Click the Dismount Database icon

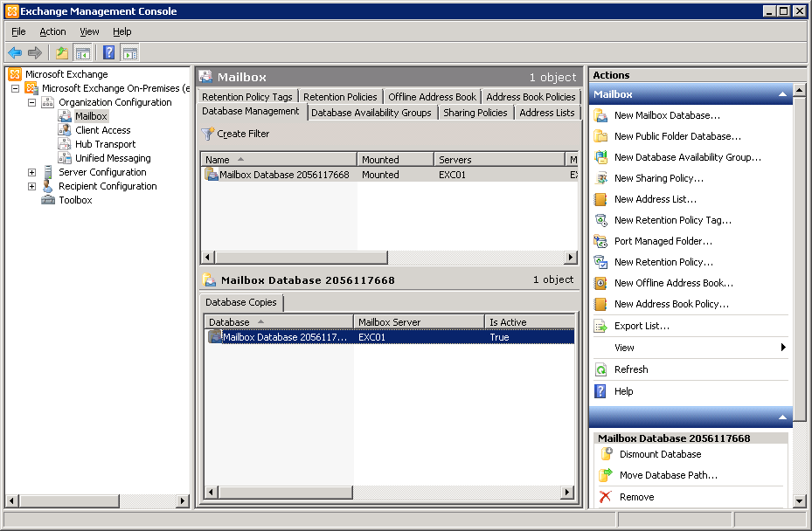(x=606, y=454)
